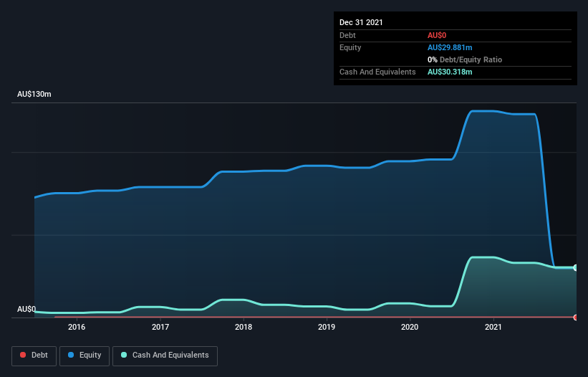Click the 2021 x-axis label

point(493,327)
